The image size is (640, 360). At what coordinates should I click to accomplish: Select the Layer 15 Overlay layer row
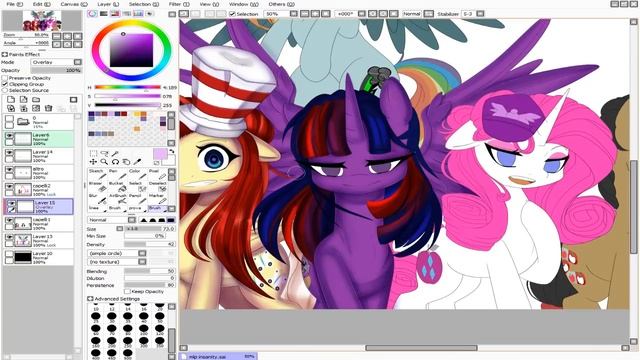[38, 207]
